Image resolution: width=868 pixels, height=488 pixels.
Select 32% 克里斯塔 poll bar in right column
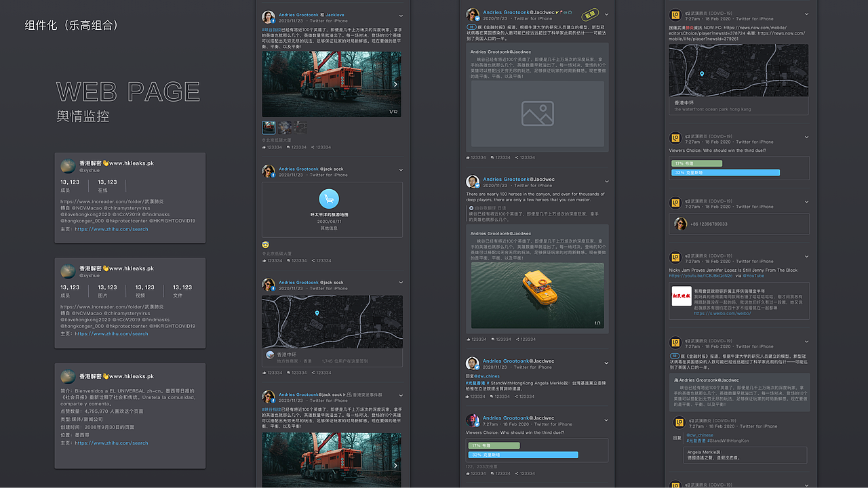point(725,173)
